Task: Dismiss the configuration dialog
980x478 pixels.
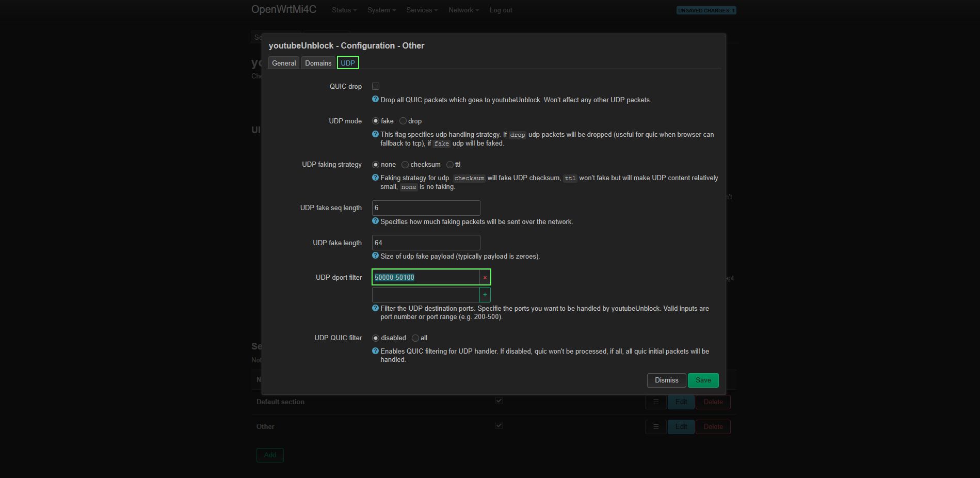Action: click(x=666, y=380)
